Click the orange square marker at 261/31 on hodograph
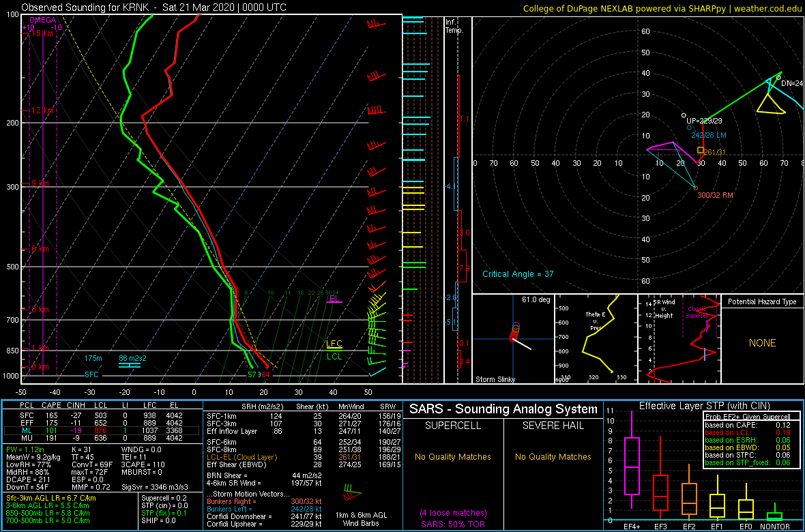The image size is (805, 532). pos(700,151)
